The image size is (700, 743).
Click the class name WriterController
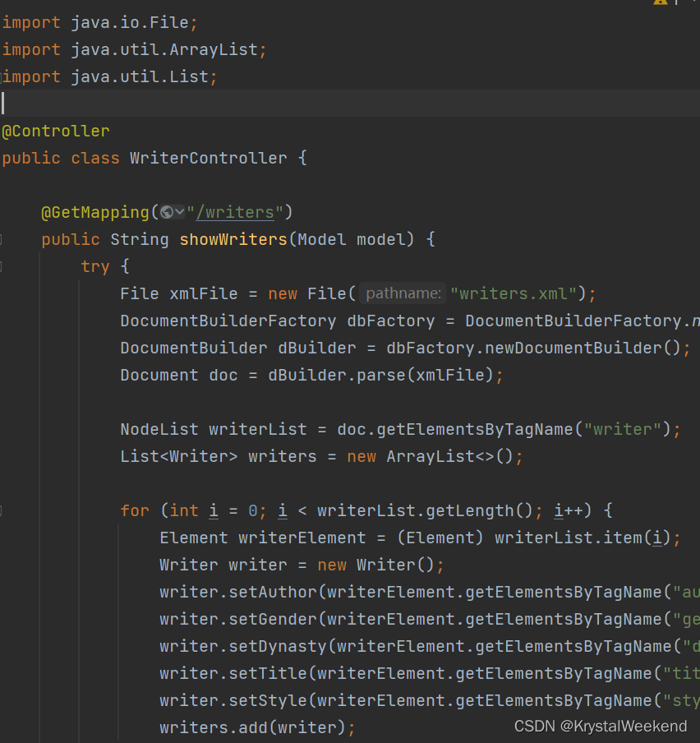(209, 158)
